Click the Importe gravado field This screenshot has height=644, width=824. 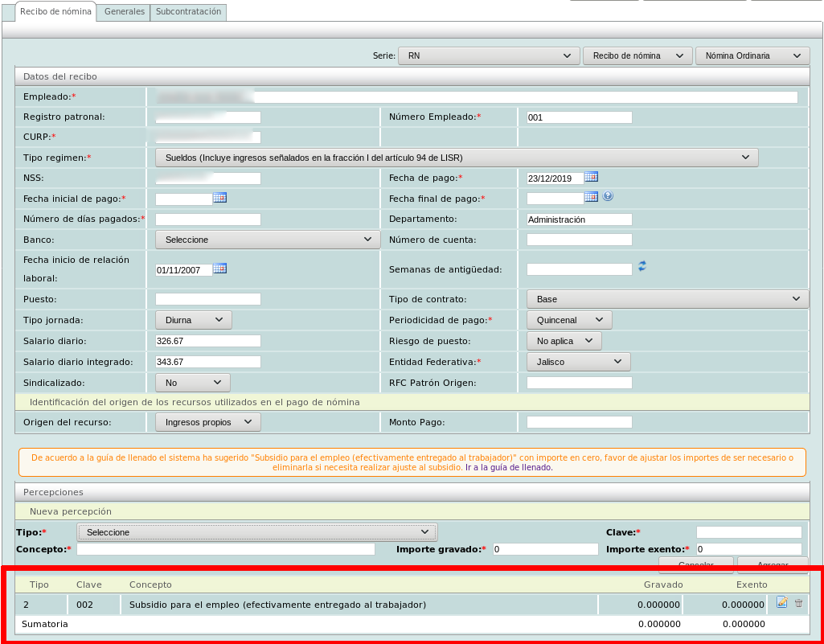tap(546, 549)
